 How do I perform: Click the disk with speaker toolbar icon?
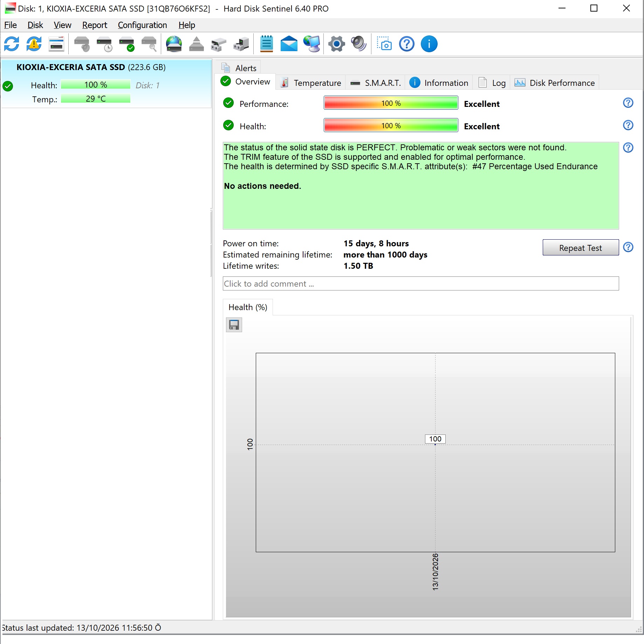click(x=82, y=44)
